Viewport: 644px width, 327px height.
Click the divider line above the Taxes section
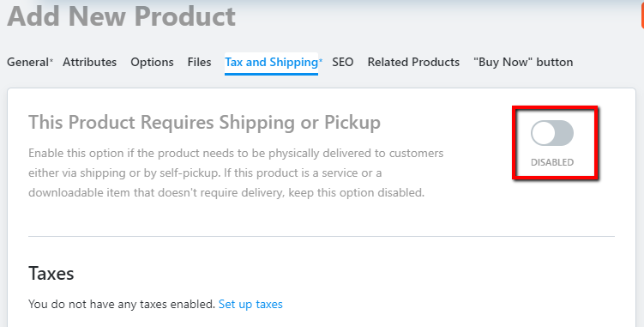pos(322,237)
